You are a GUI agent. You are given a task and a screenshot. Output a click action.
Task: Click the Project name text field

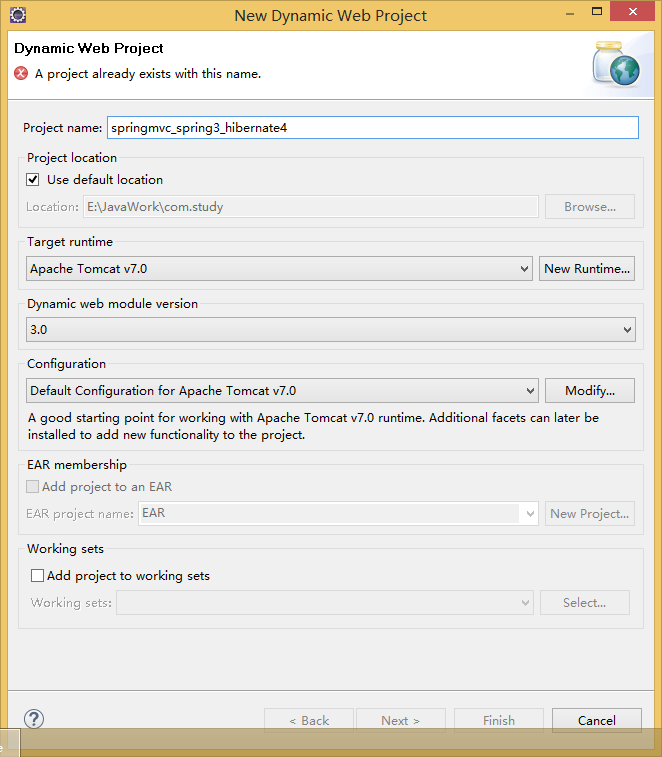372,128
